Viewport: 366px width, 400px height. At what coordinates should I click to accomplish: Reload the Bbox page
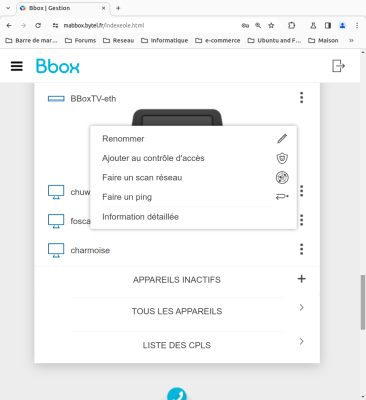[x=38, y=25]
